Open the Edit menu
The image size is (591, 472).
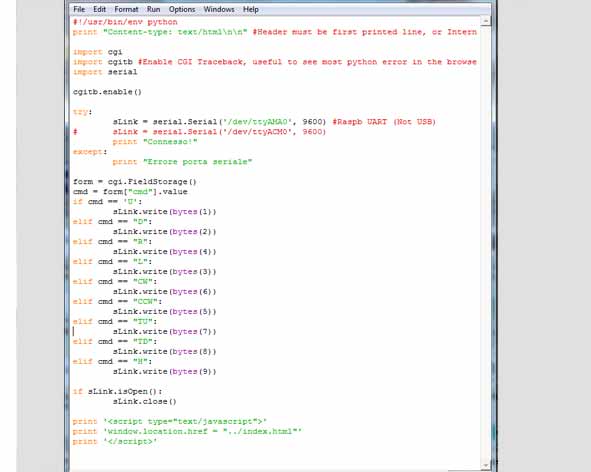pos(99,9)
